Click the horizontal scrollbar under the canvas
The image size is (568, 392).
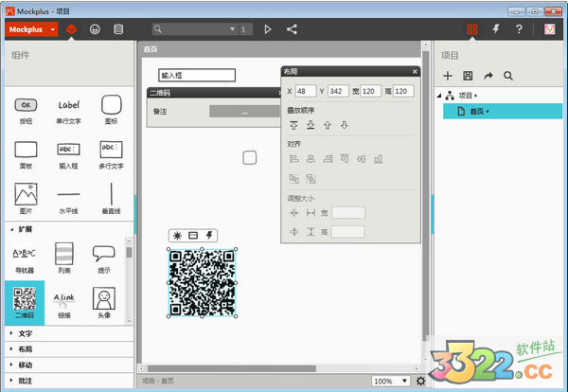tap(232, 368)
